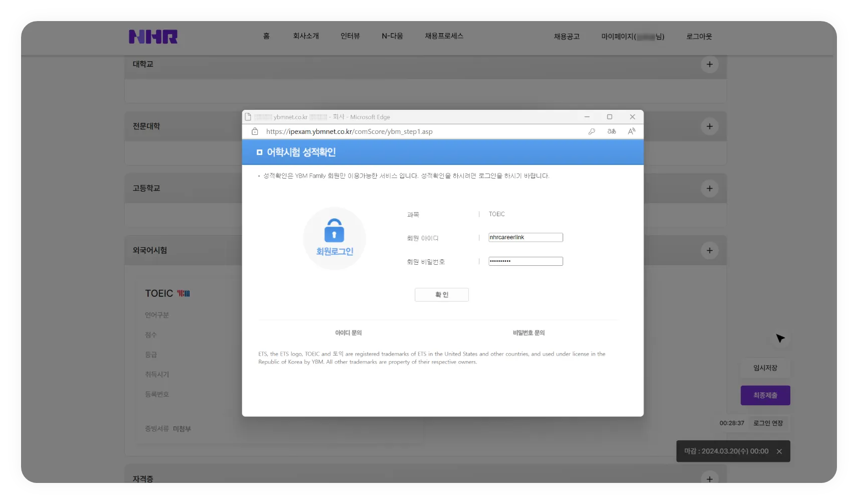Click the black arrow floating button above 임시저장

point(780,339)
